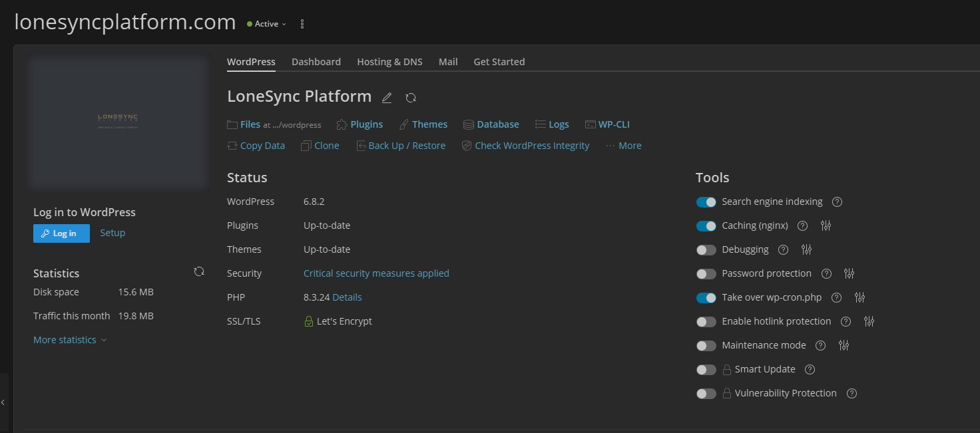The height and width of the screenshot is (433, 980).
Task: Click the Traffic this month 19.8 MB value
Action: point(136,316)
